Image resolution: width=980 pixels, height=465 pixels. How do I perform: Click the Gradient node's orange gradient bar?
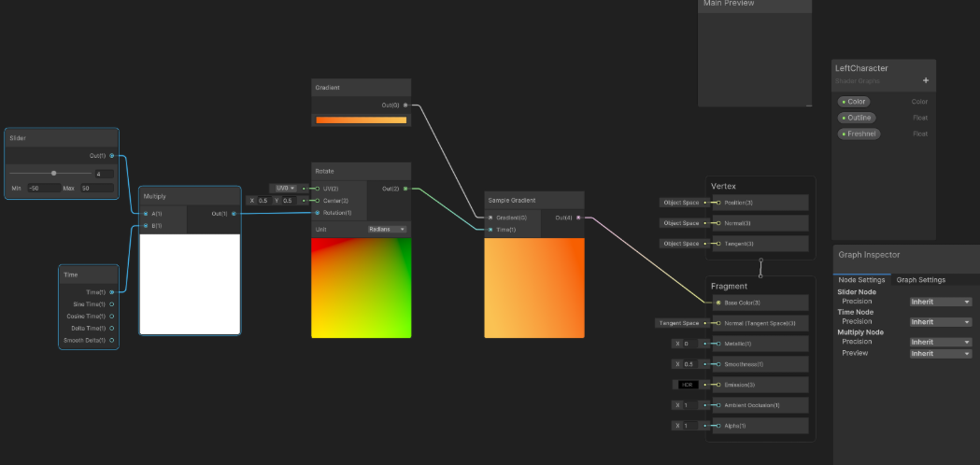[362, 120]
